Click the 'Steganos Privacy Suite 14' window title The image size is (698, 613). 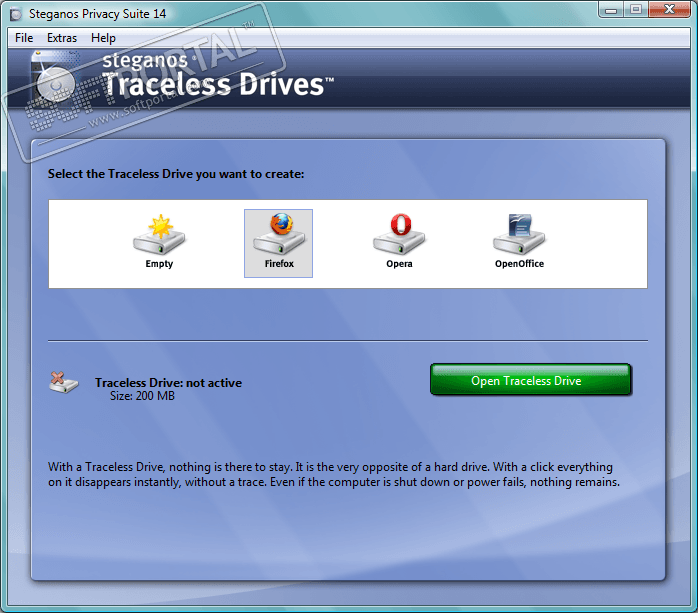tap(97, 14)
